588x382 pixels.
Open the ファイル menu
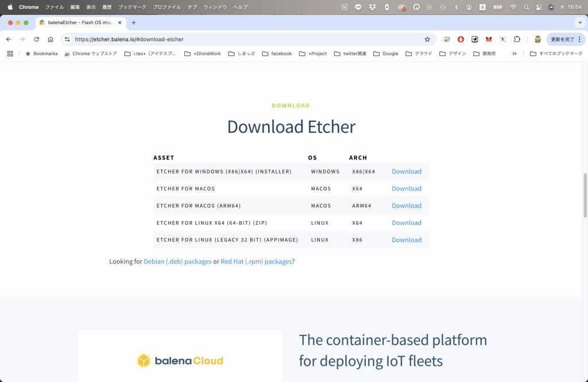click(55, 7)
